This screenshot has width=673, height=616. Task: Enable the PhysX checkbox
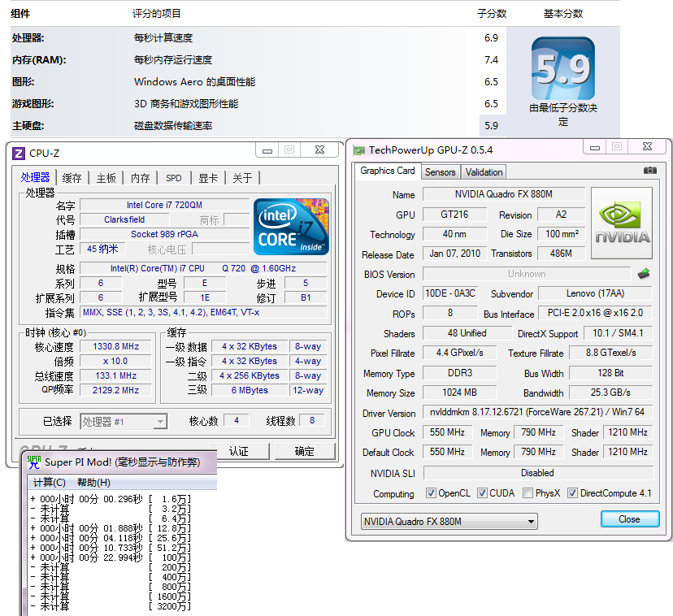(528, 492)
